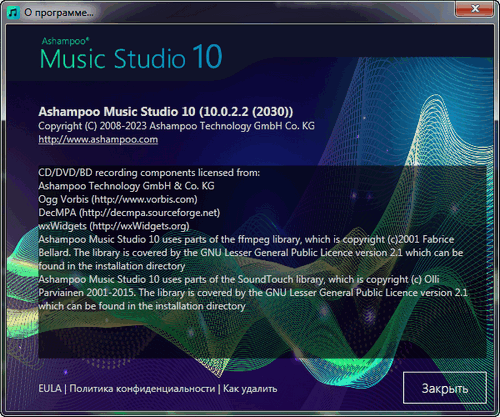500x417 pixels.
Task: Click the Ashampoo Music Studio 10 logo
Action: [x=131, y=53]
